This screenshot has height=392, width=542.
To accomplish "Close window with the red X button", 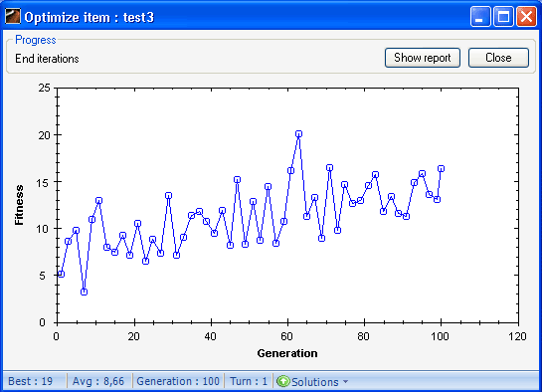I will pyautogui.click(x=526, y=16).
